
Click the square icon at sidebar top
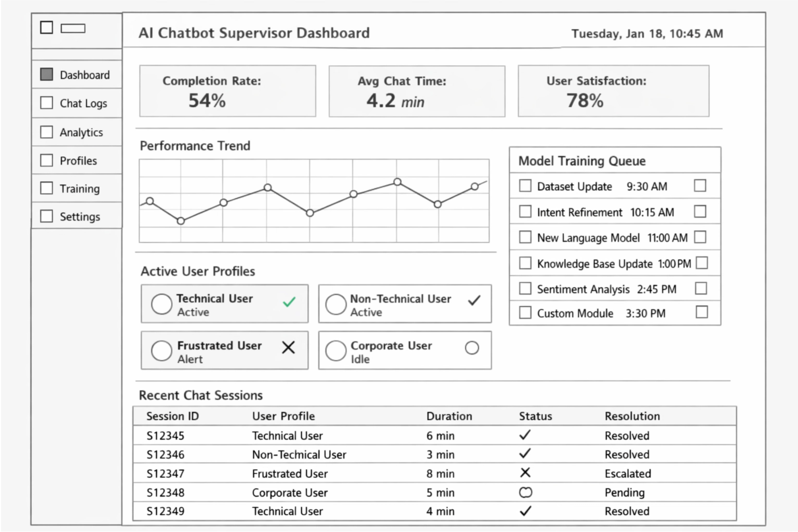pyautogui.click(x=47, y=28)
